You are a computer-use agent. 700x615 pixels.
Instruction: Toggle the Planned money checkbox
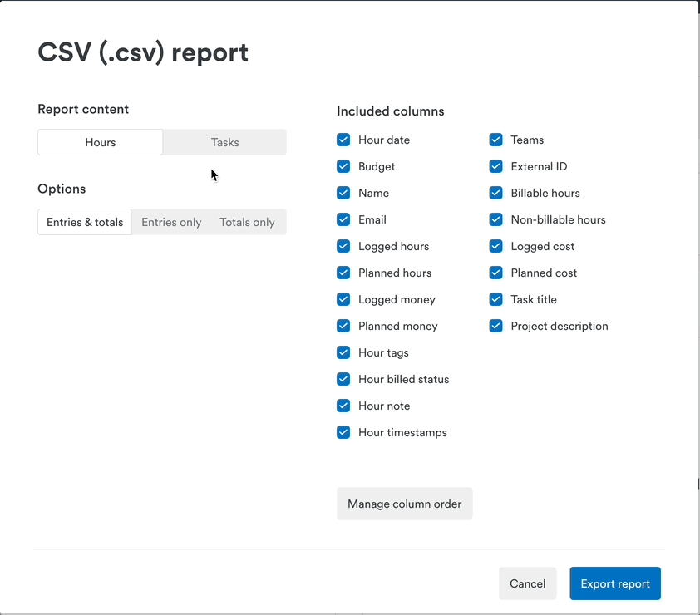(343, 326)
